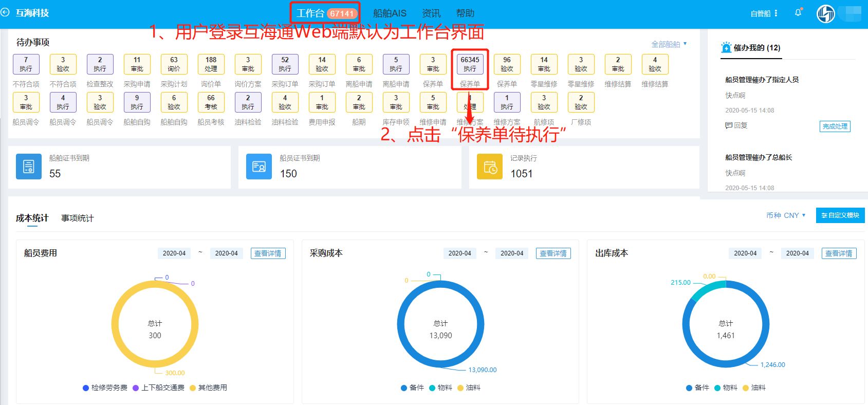Click the 完成处理 button
The height and width of the screenshot is (405, 868).
point(835,126)
